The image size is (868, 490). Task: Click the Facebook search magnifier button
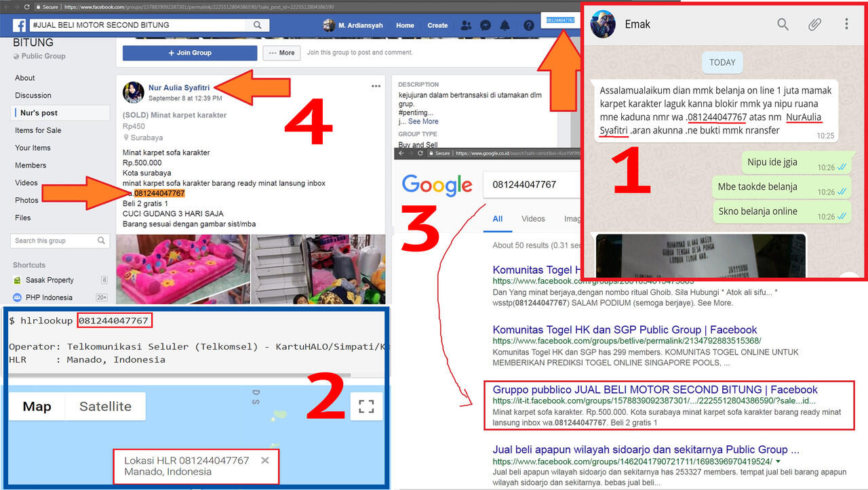pyautogui.click(x=257, y=25)
